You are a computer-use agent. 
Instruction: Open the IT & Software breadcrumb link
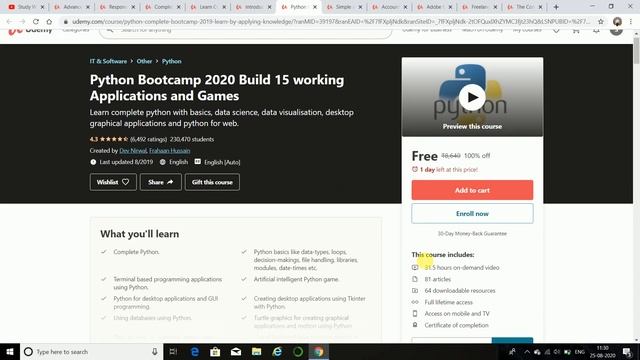(108, 61)
